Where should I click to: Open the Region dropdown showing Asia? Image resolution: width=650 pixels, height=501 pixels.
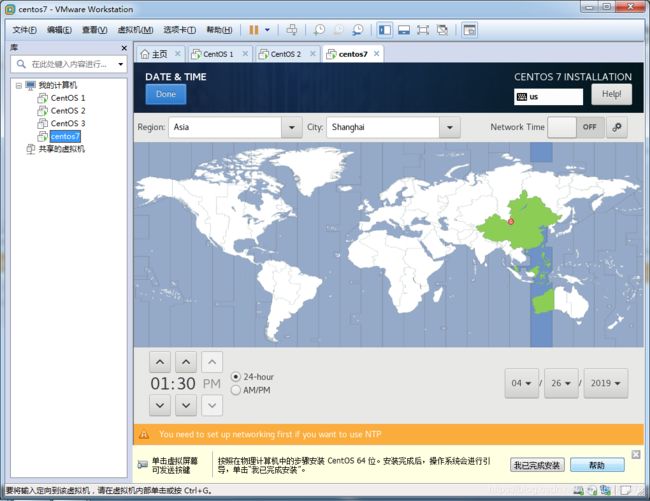click(235, 127)
